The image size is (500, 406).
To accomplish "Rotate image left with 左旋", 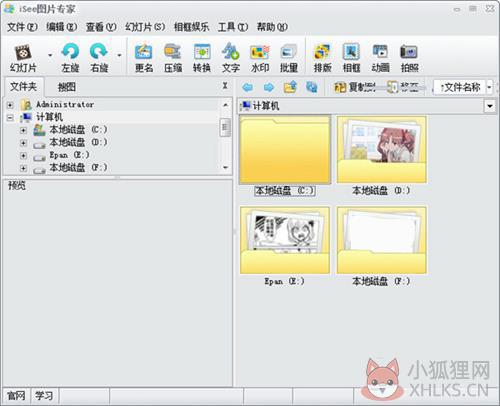I will pyautogui.click(x=70, y=58).
